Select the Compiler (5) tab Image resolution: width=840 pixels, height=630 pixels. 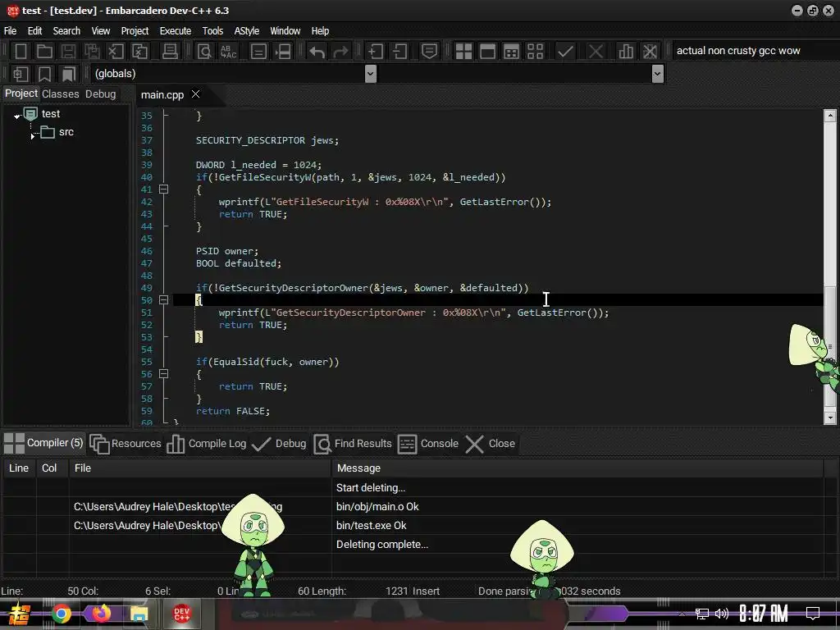[x=43, y=443]
